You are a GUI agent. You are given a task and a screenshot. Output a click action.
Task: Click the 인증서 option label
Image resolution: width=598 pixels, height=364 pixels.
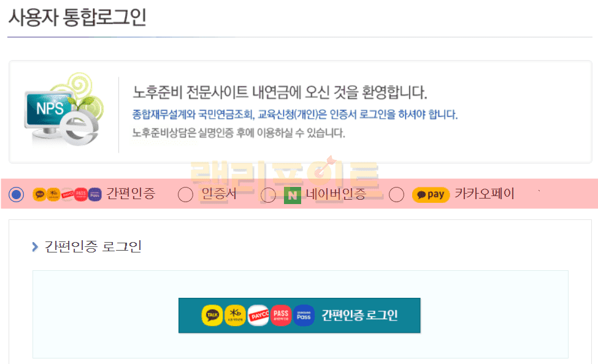pos(218,195)
